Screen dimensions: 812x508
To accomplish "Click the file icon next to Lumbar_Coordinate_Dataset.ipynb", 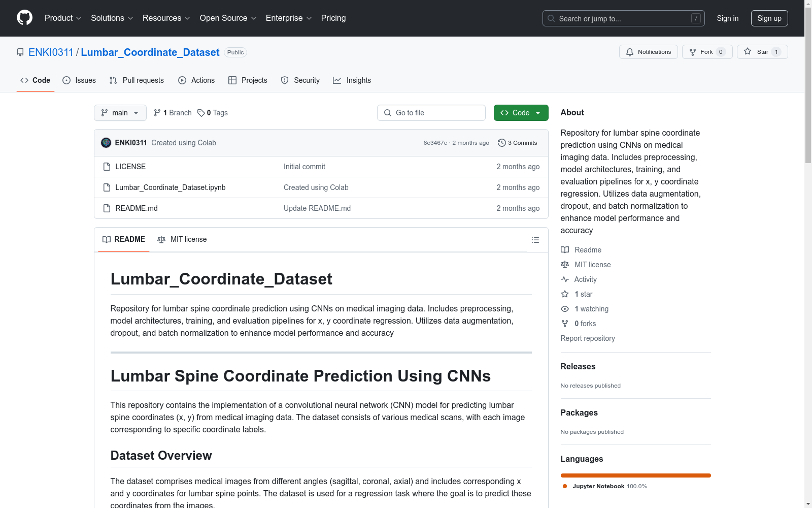I will pyautogui.click(x=107, y=187).
